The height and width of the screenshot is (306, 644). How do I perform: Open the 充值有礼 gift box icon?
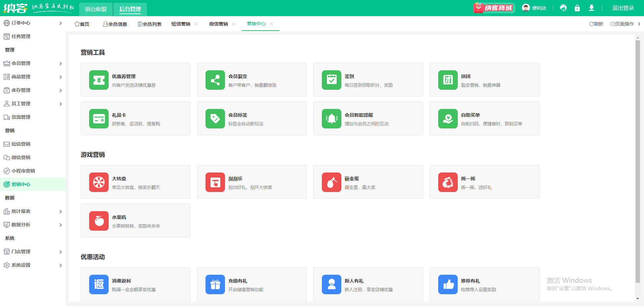(x=215, y=284)
